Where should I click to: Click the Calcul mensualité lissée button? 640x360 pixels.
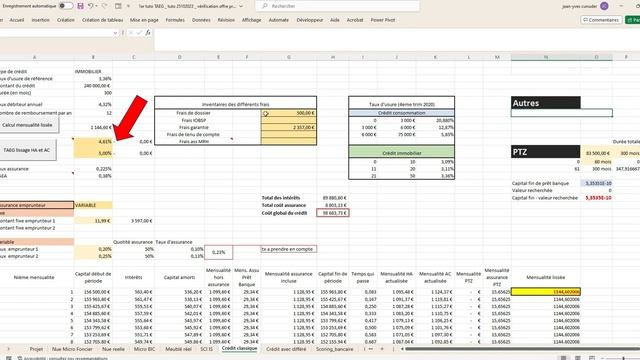(x=28, y=125)
